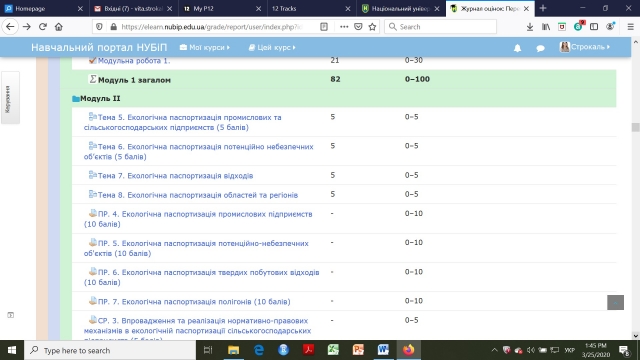The height and width of the screenshot is (360, 640).
Task: Open Excel from the taskbar
Action: 333,350
